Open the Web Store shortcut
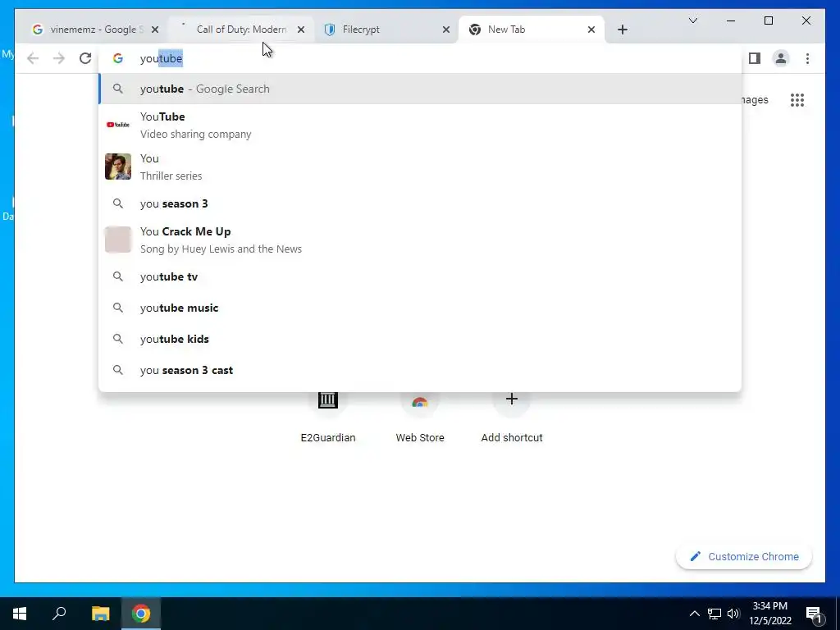This screenshot has width=840, height=630. [x=420, y=418]
